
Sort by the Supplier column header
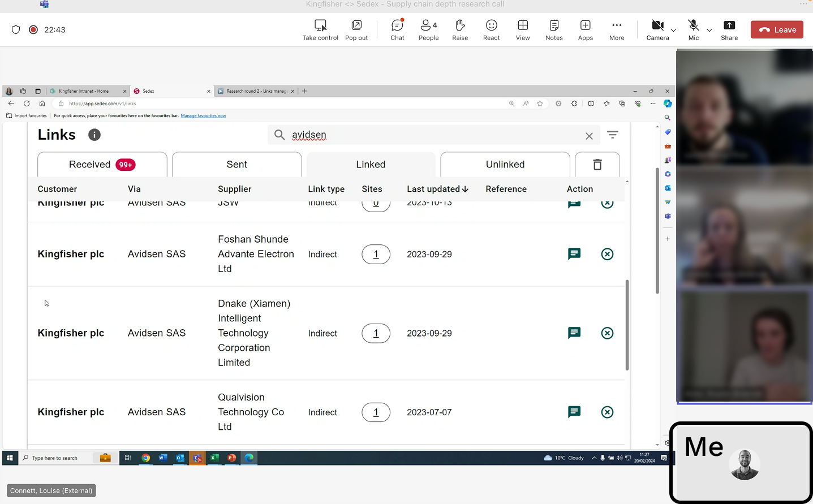pyautogui.click(x=235, y=189)
